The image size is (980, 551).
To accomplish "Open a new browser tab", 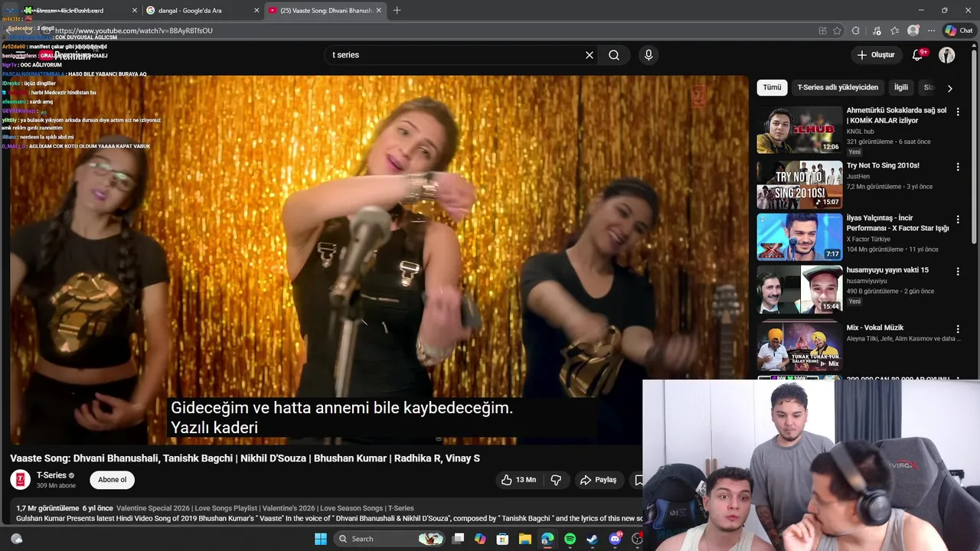I will pos(397,11).
